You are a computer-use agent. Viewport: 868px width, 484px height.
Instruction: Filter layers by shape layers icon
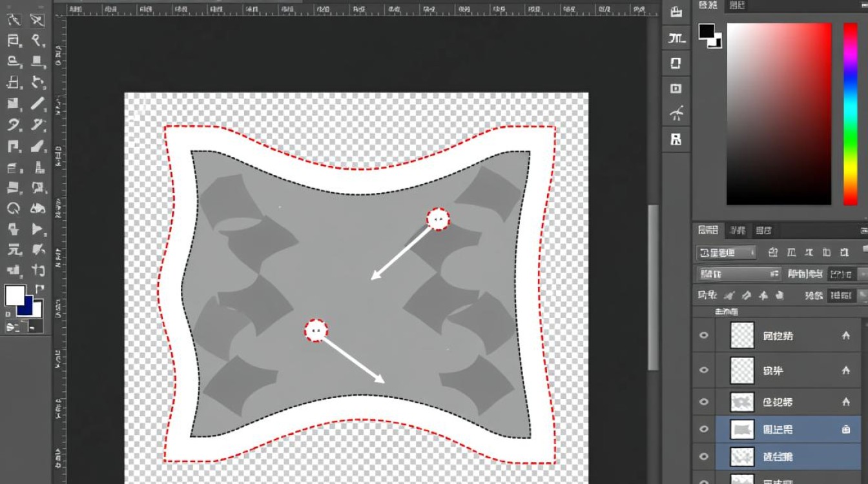point(827,252)
